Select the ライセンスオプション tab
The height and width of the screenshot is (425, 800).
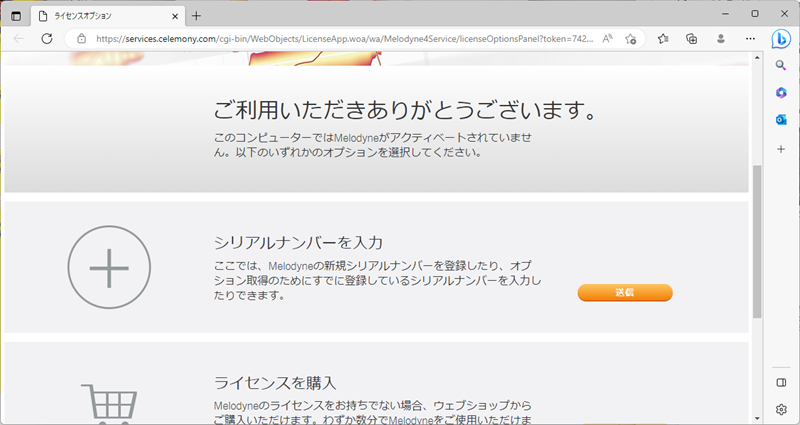[x=107, y=16]
